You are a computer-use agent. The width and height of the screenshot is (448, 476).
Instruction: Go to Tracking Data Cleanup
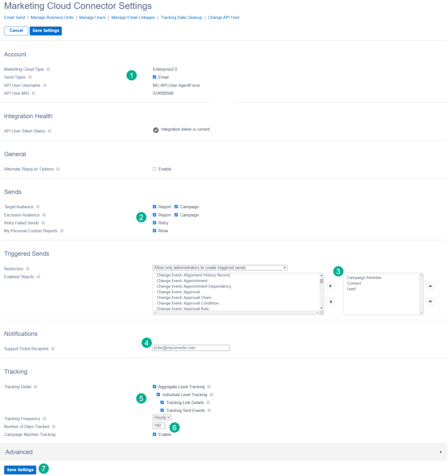[x=181, y=18]
